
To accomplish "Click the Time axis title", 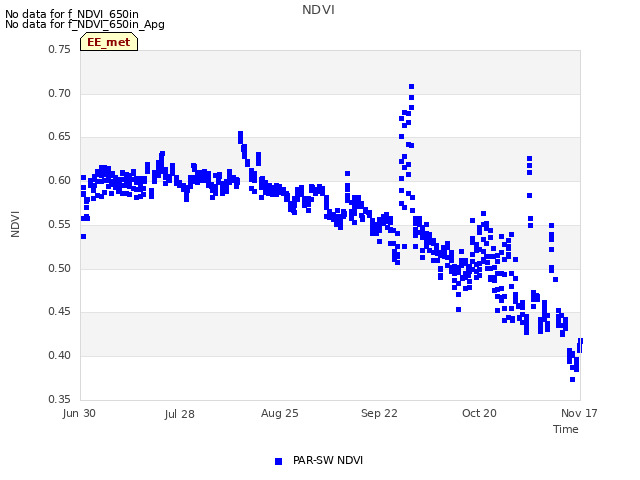I will tap(566, 429).
